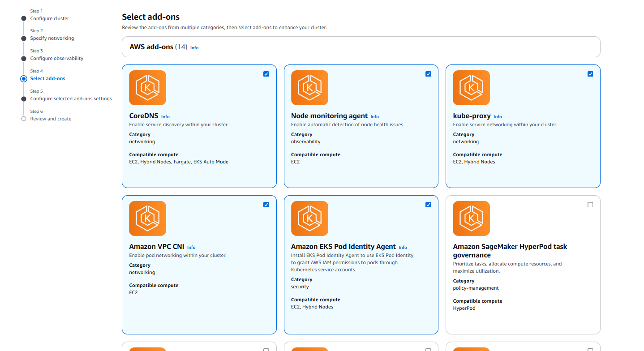644x351 pixels.
Task: Click the "Amazon SageMaker HyperPod task governance" title
Action: click(510, 251)
